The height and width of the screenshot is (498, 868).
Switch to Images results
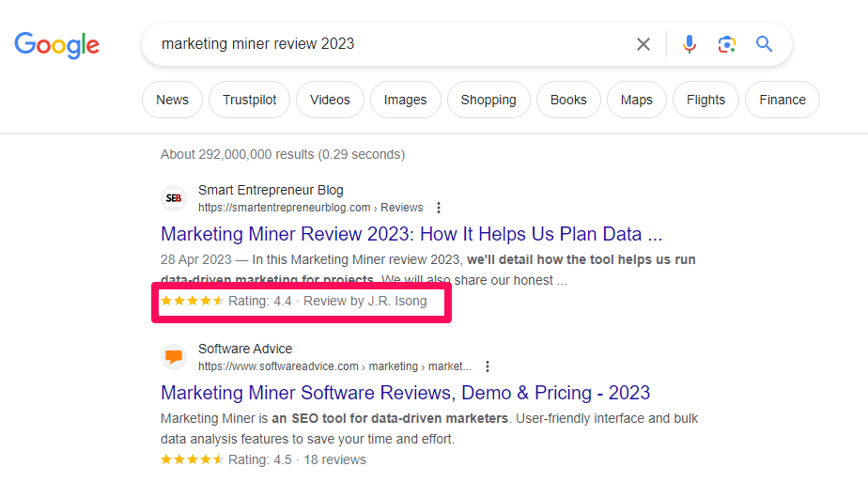(405, 100)
